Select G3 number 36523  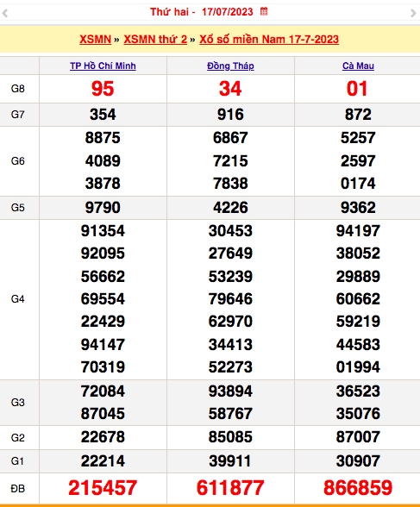click(358, 391)
